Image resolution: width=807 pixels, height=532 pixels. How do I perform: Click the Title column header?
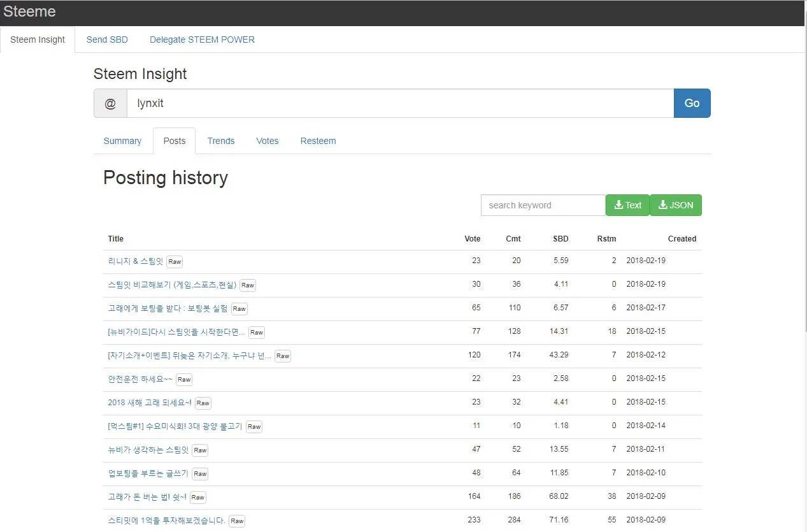(x=116, y=239)
